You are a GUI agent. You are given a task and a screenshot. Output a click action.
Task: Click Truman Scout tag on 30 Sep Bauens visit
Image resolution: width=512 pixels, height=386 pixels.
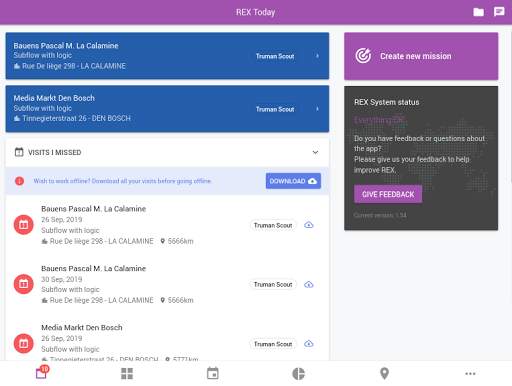pos(273,285)
